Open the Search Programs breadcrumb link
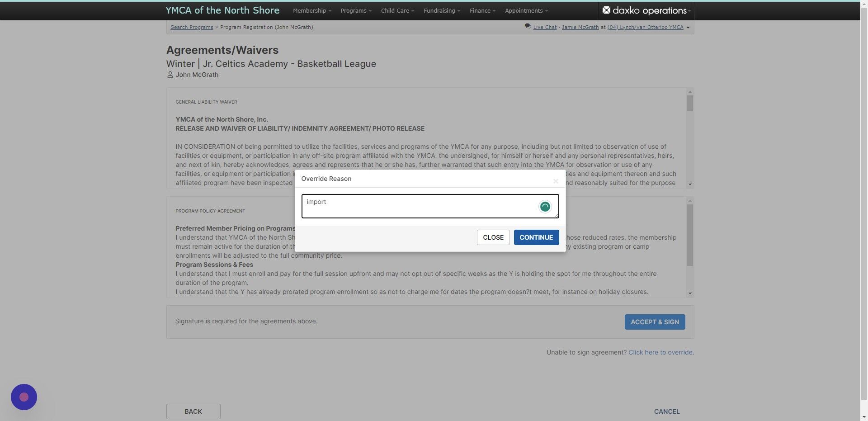Screen dimensions: 868x421 192,27
